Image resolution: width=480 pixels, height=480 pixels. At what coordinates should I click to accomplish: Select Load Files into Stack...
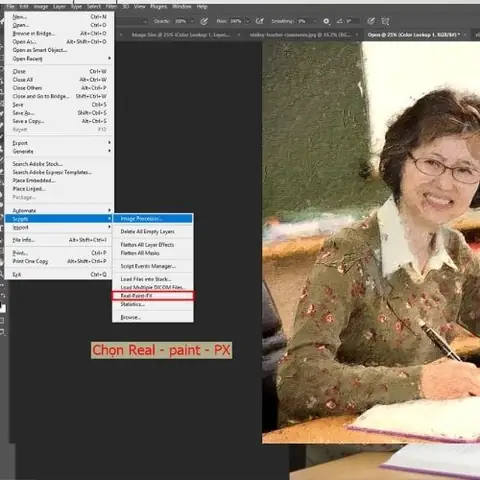point(153,279)
